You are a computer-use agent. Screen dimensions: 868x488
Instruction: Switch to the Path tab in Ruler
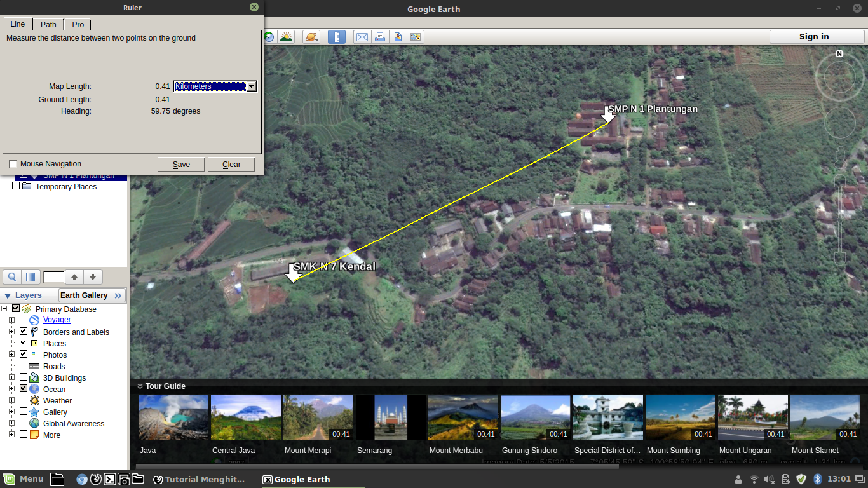tap(48, 24)
